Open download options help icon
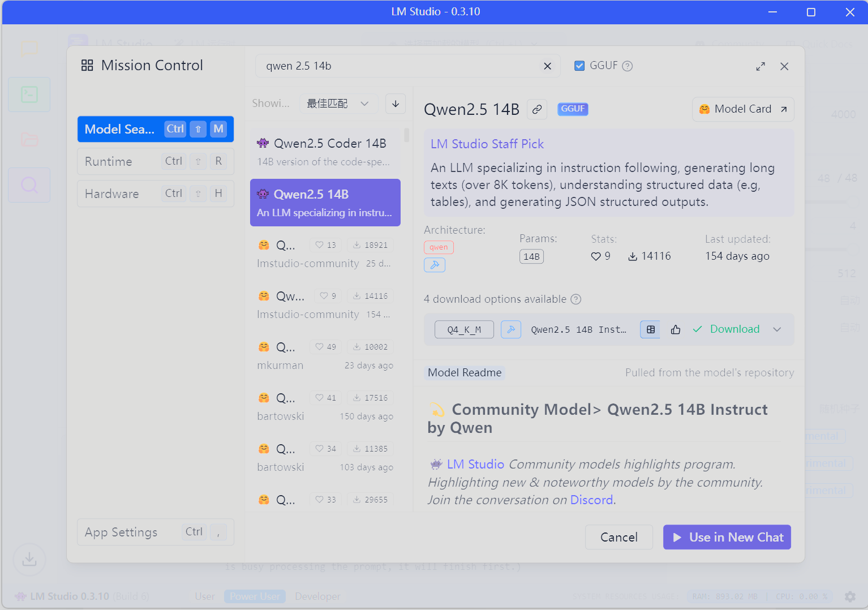Image resolution: width=868 pixels, height=610 pixels. click(576, 299)
